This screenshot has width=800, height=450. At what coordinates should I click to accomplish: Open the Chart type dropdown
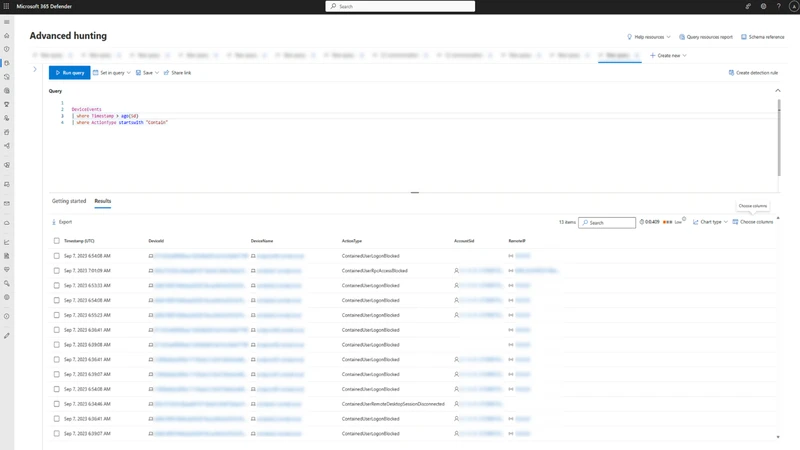point(710,222)
